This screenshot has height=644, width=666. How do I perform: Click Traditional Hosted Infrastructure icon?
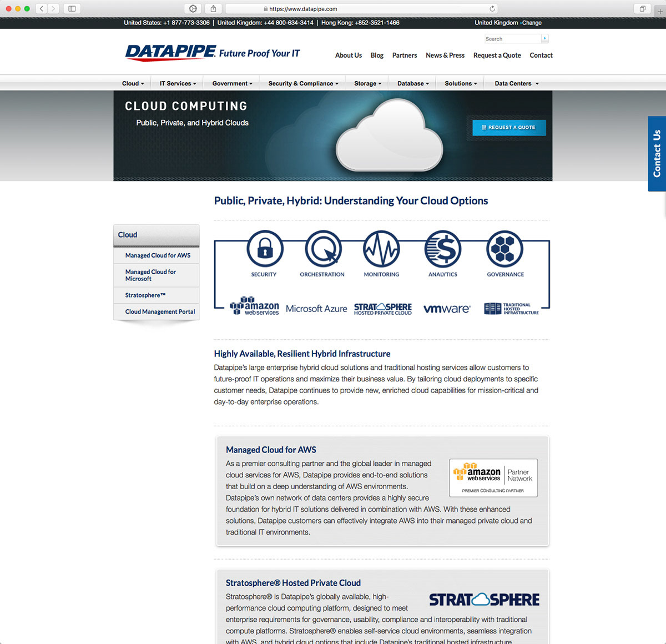point(511,309)
